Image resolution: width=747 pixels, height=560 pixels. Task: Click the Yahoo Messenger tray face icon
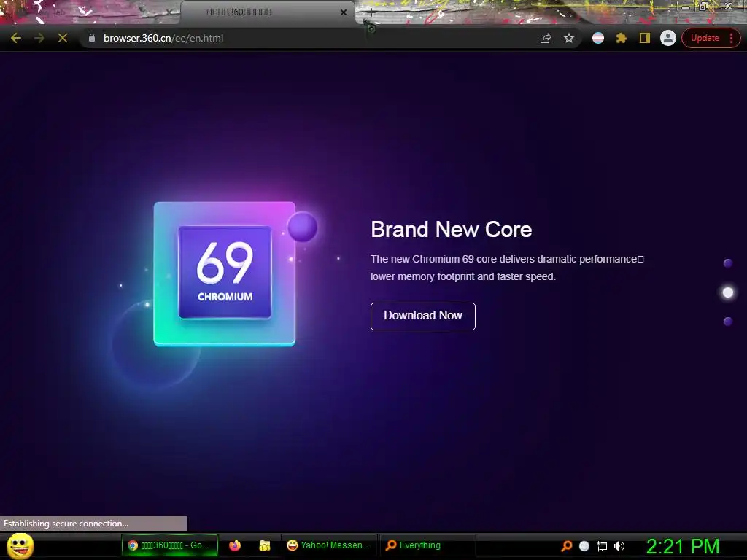(x=584, y=546)
